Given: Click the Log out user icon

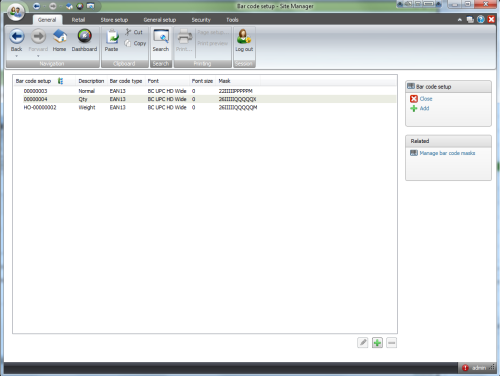Looking at the screenshot, I should pyautogui.click(x=244, y=37).
